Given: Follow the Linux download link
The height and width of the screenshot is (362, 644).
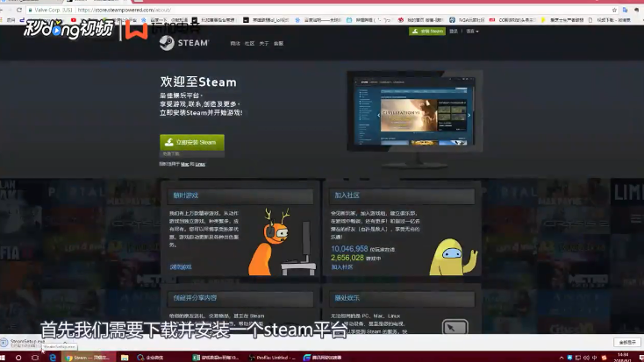Looking at the screenshot, I should click(200, 164).
